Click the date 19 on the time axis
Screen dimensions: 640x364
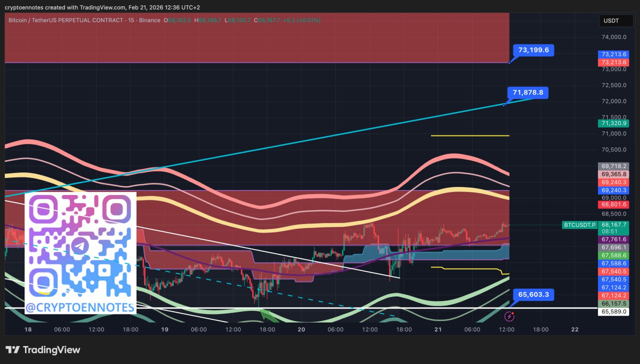point(164,329)
